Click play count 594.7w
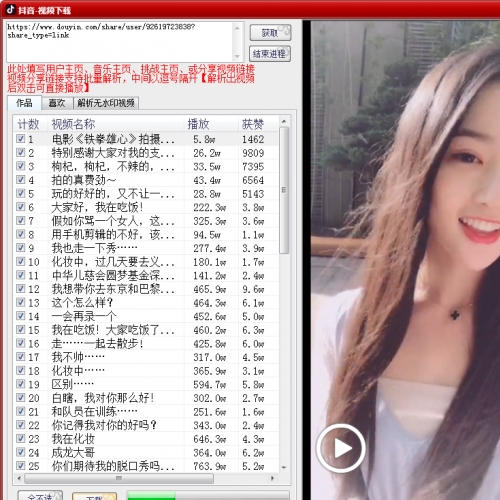 (x=210, y=384)
